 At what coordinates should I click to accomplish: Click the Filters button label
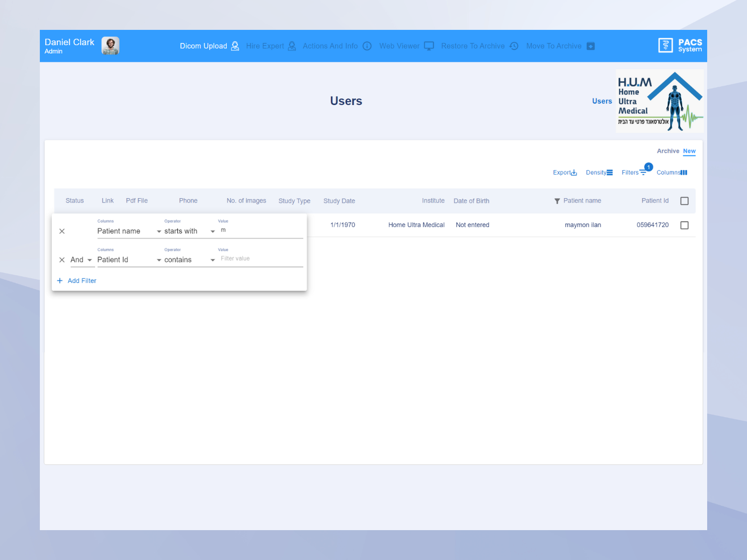coord(630,172)
